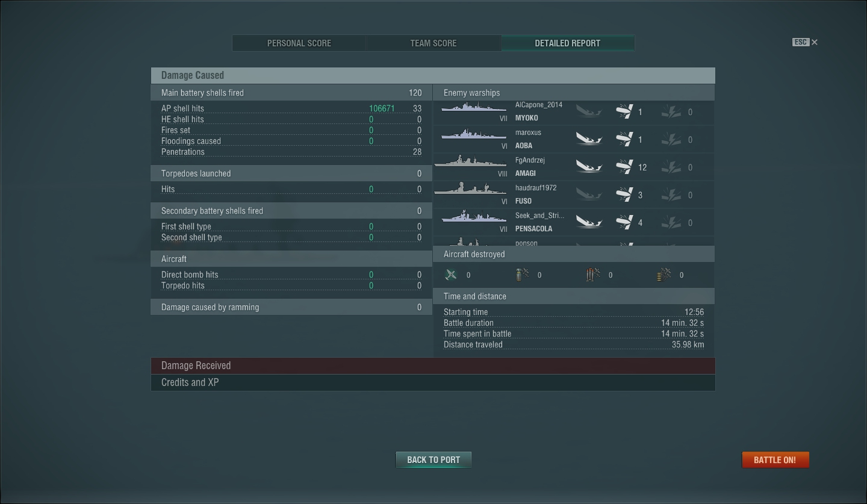Click player name maroxus
The image size is (867, 504).
pos(528,132)
